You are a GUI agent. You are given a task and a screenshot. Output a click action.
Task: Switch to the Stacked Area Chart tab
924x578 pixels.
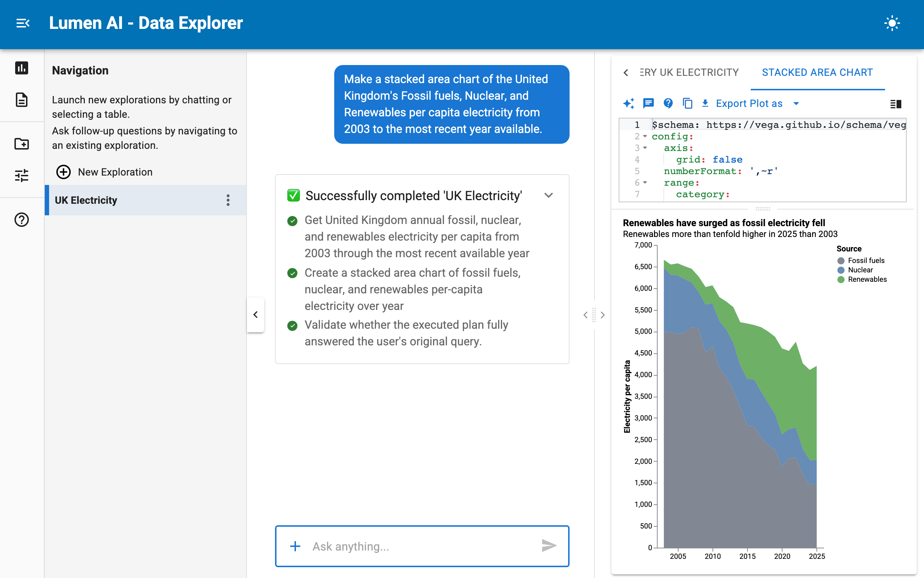[818, 72]
